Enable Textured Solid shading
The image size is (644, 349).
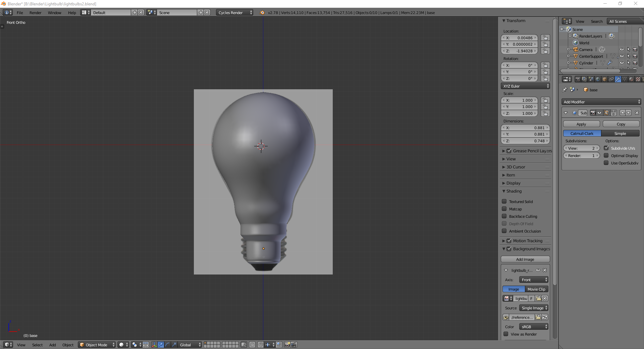(504, 201)
